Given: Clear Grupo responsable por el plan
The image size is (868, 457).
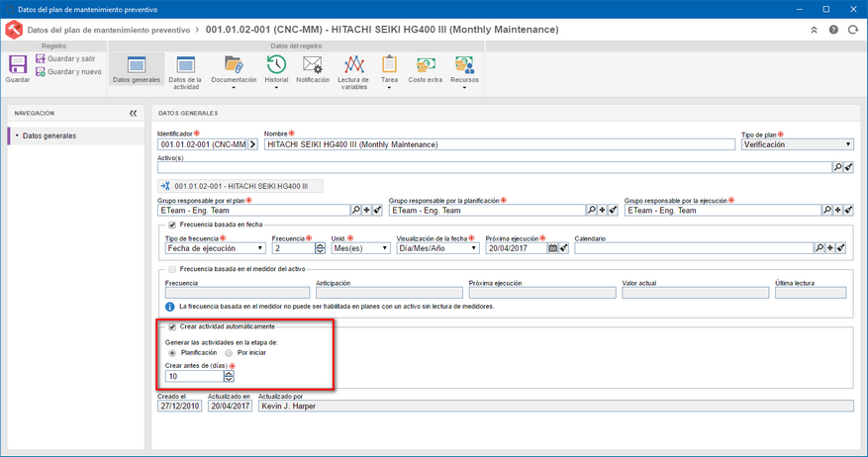Looking at the screenshot, I should (x=377, y=211).
